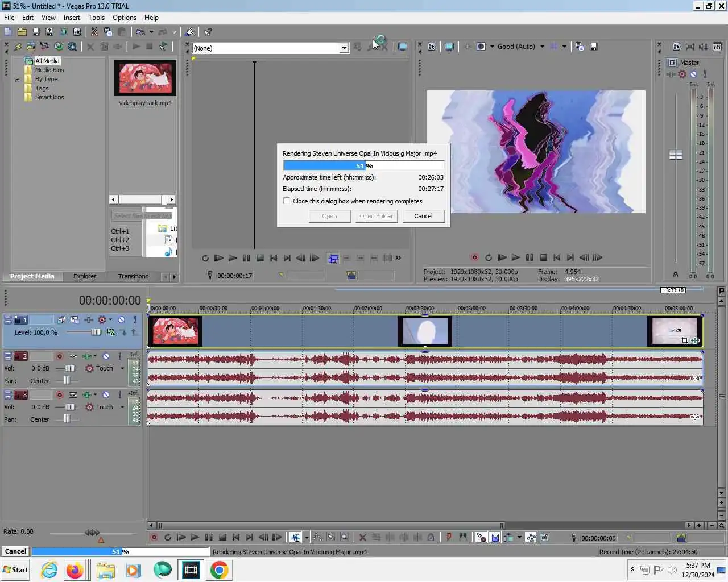Open the (None) trimmer history dropdown
This screenshot has width=728, height=582.
pos(344,48)
